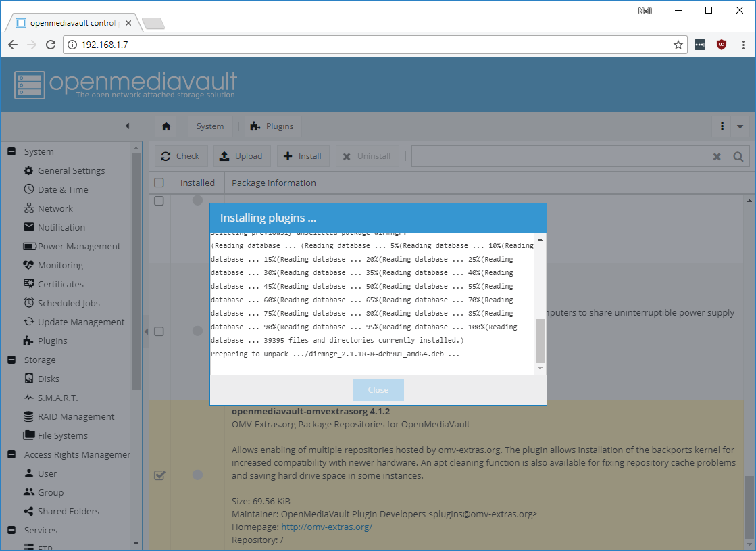Click the search magnifier icon
The height and width of the screenshot is (551, 756).
coord(738,156)
